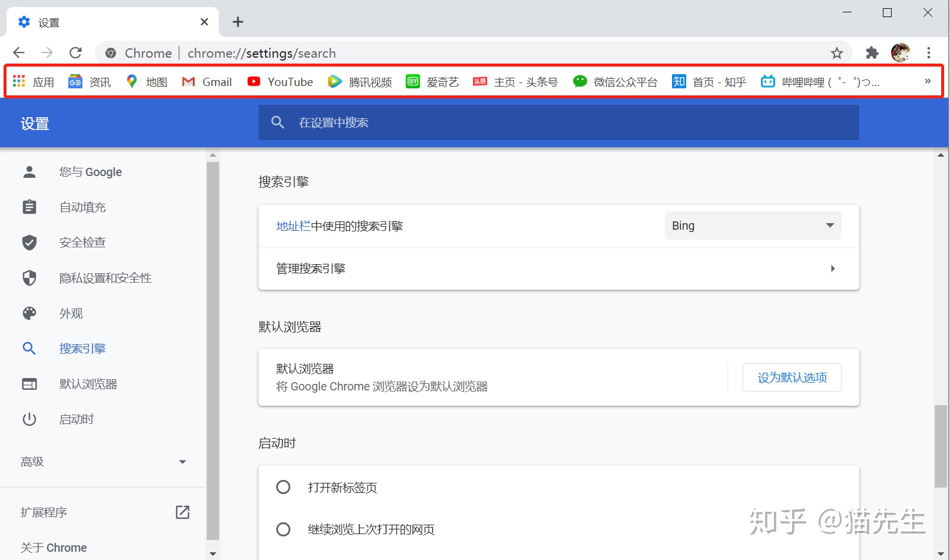The image size is (950, 560).
Task: Select 隐私设置和安全性 in the sidebar
Action: click(x=105, y=278)
